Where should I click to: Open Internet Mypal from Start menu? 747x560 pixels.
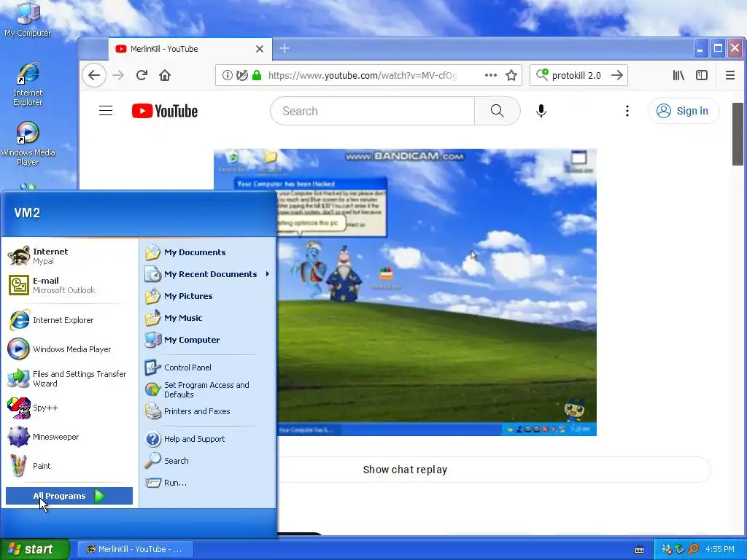(69, 256)
